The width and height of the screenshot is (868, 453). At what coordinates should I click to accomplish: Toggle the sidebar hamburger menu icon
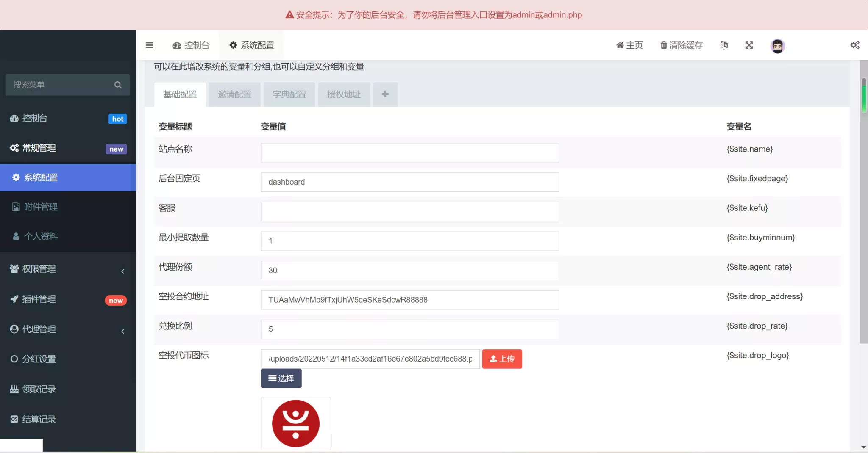[x=149, y=45]
